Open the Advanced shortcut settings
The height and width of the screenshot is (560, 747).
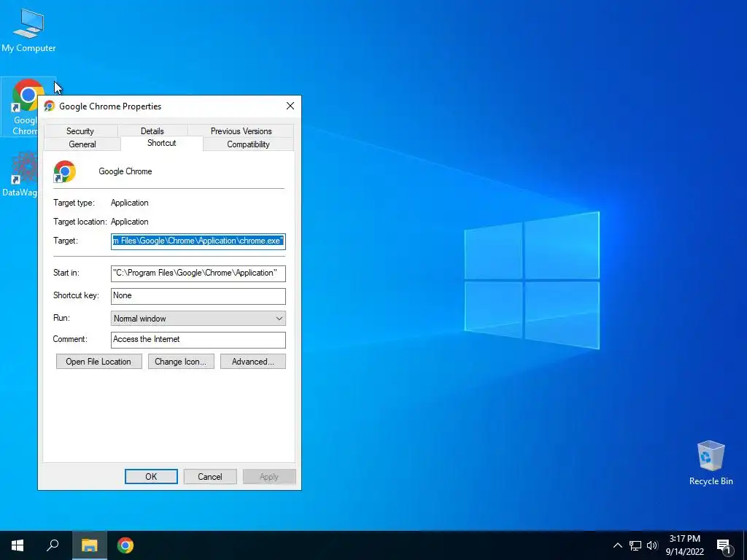point(253,362)
